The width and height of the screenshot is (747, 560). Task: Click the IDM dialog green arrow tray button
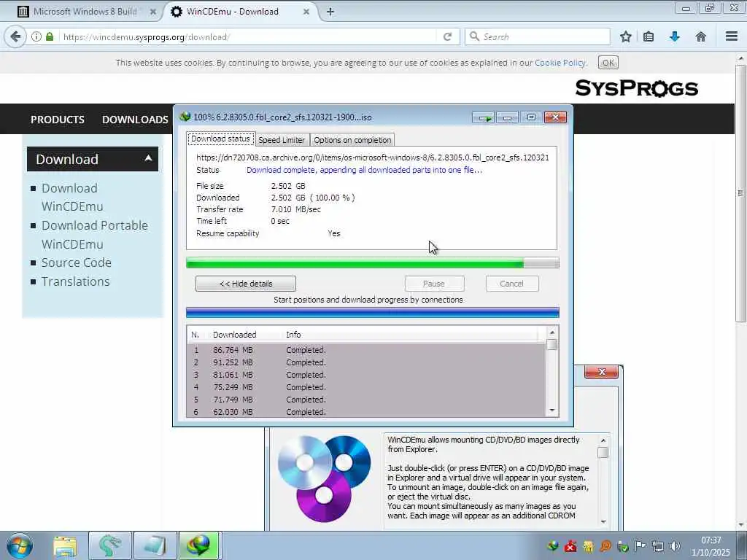click(x=484, y=117)
